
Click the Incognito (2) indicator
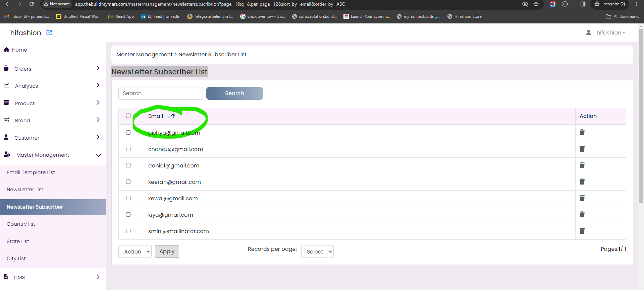(610, 4)
